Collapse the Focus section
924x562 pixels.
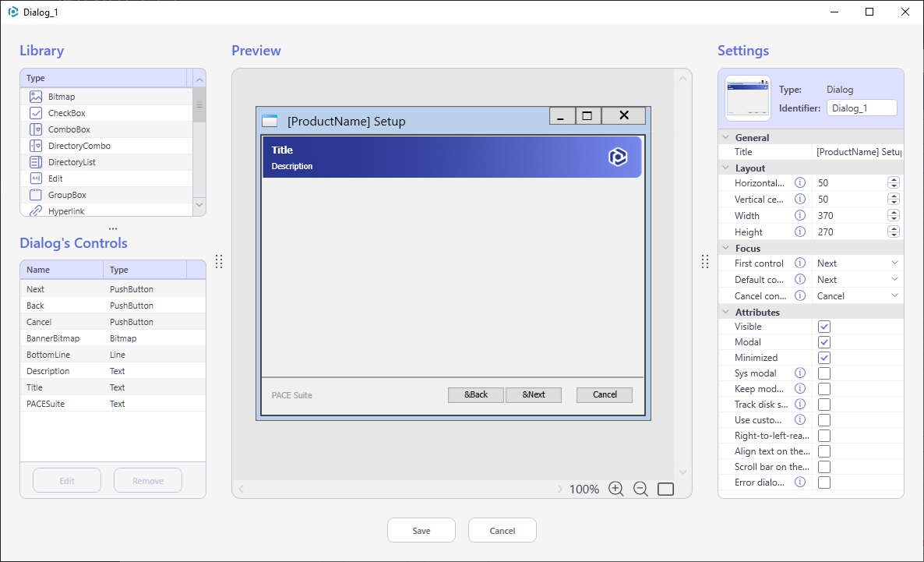(x=725, y=249)
